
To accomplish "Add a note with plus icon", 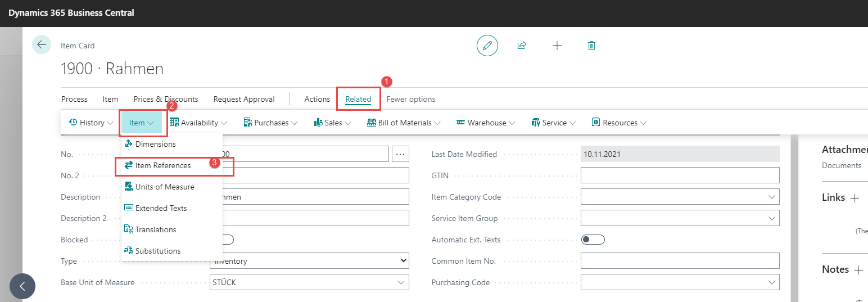I will (858, 270).
